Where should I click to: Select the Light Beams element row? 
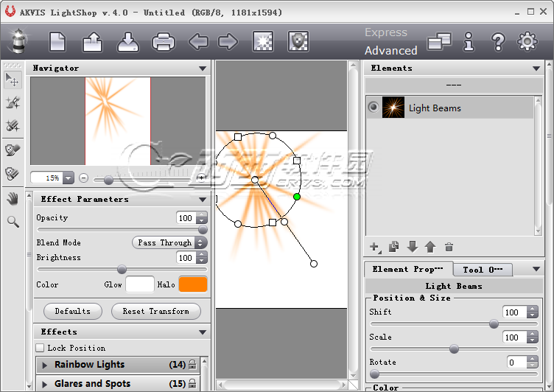pos(449,108)
